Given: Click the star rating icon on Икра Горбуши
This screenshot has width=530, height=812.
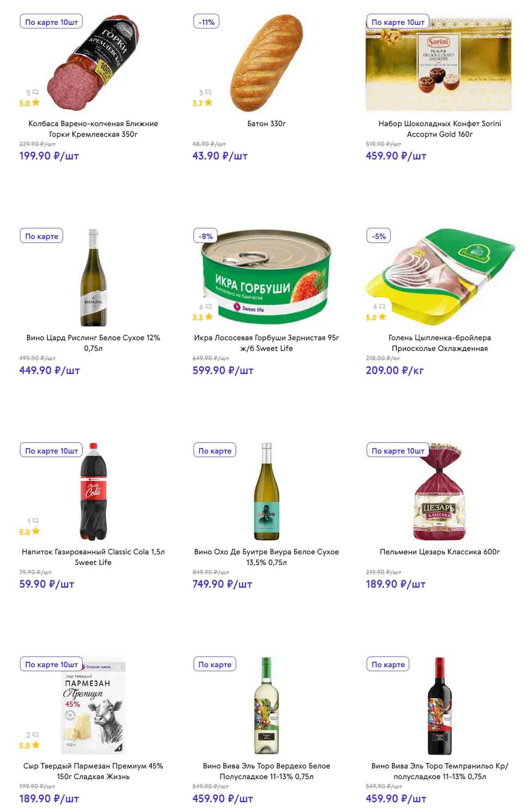Looking at the screenshot, I should (x=209, y=317).
